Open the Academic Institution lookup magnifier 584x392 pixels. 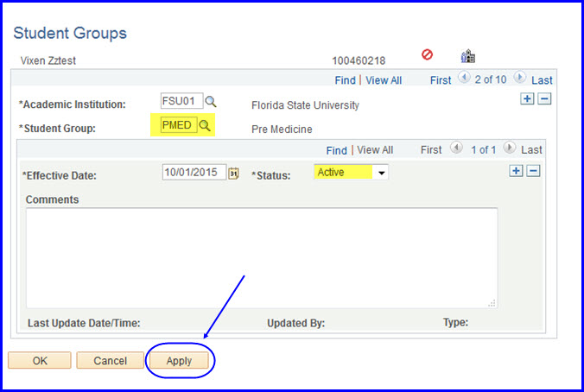click(x=210, y=102)
